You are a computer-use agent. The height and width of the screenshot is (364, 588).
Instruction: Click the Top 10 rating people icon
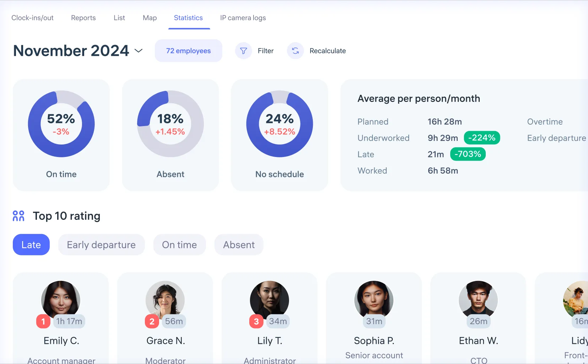pos(18,216)
